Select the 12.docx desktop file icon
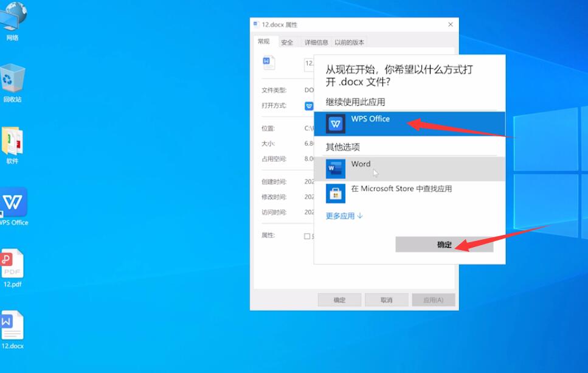This screenshot has width=588, height=373. (x=12, y=329)
